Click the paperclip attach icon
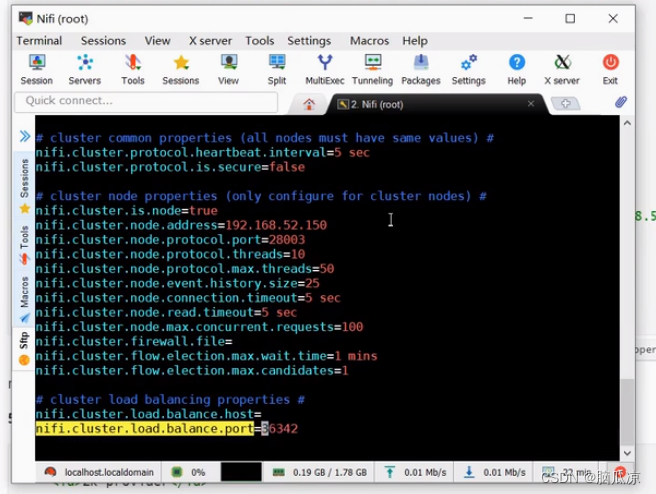The height and width of the screenshot is (494, 656). 621,102
